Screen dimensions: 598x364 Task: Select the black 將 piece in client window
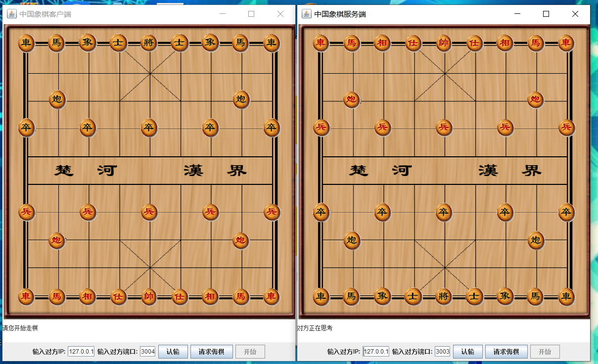[x=149, y=43]
